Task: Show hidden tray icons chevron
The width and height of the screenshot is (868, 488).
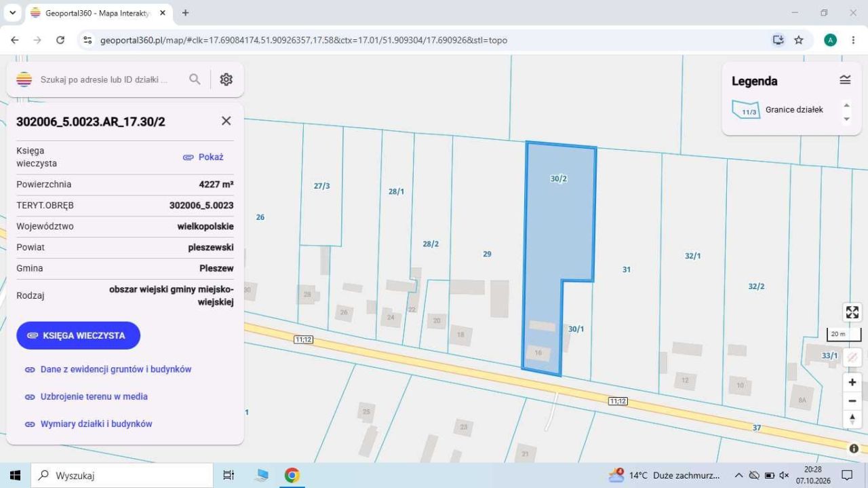Action: (738, 475)
